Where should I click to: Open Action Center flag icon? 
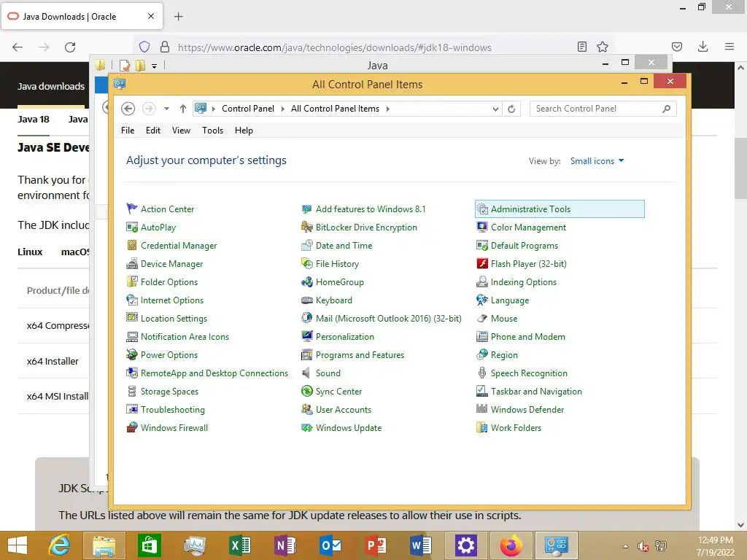[132, 209]
